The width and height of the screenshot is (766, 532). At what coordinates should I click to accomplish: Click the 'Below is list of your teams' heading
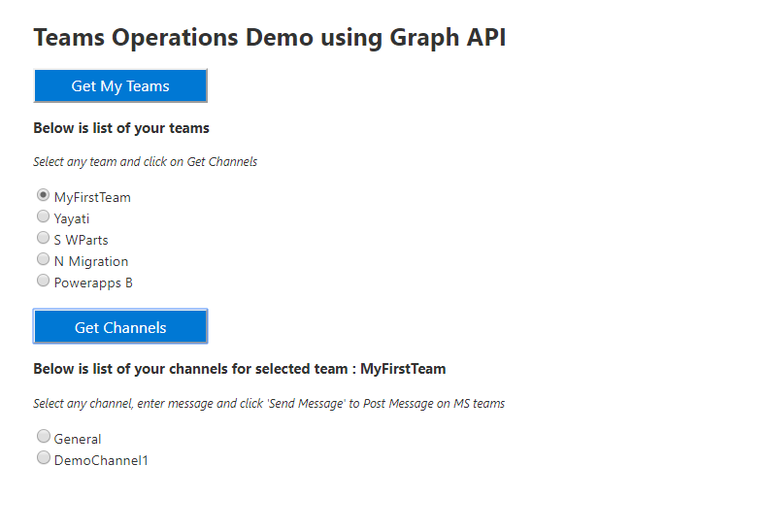[121, 128]
